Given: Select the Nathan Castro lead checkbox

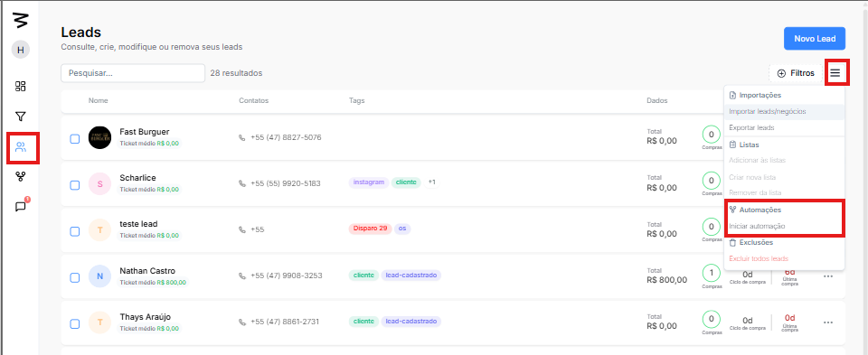Looking at the screenshot, I should pos(75,277).
